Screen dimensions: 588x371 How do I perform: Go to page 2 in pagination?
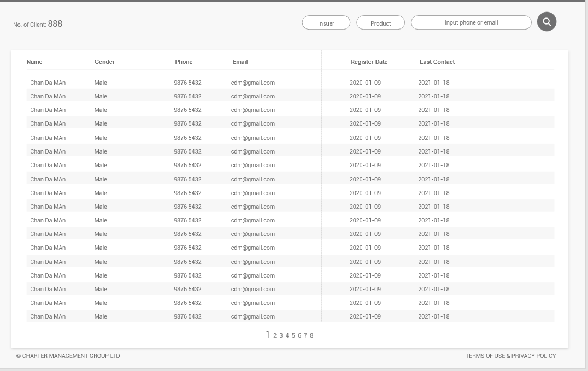pyautogui.click(x=275, y=335)
